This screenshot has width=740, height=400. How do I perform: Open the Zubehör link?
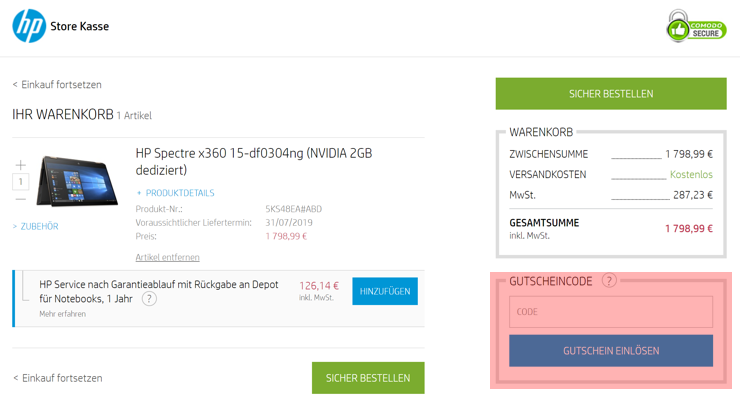36,226
